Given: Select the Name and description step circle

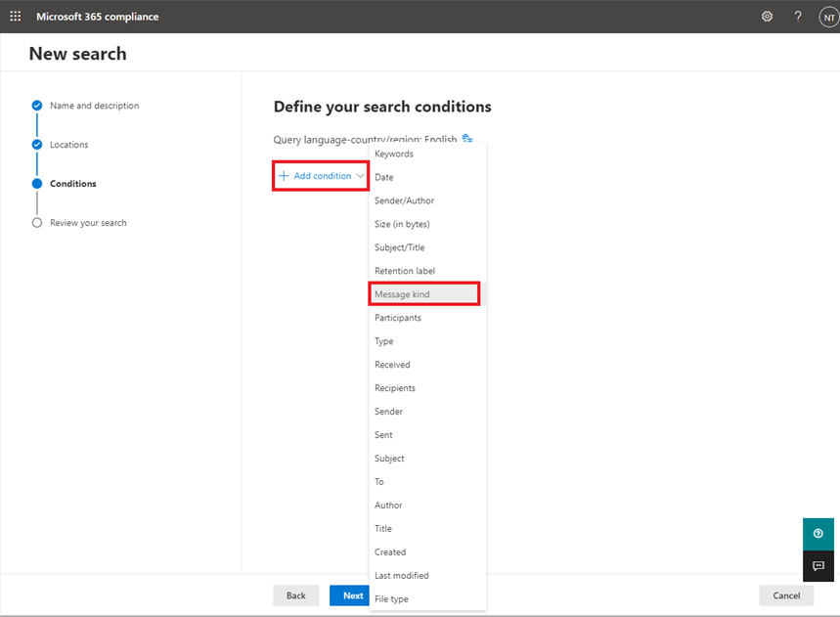Looking at the screenshot, I should pos(37,106).
